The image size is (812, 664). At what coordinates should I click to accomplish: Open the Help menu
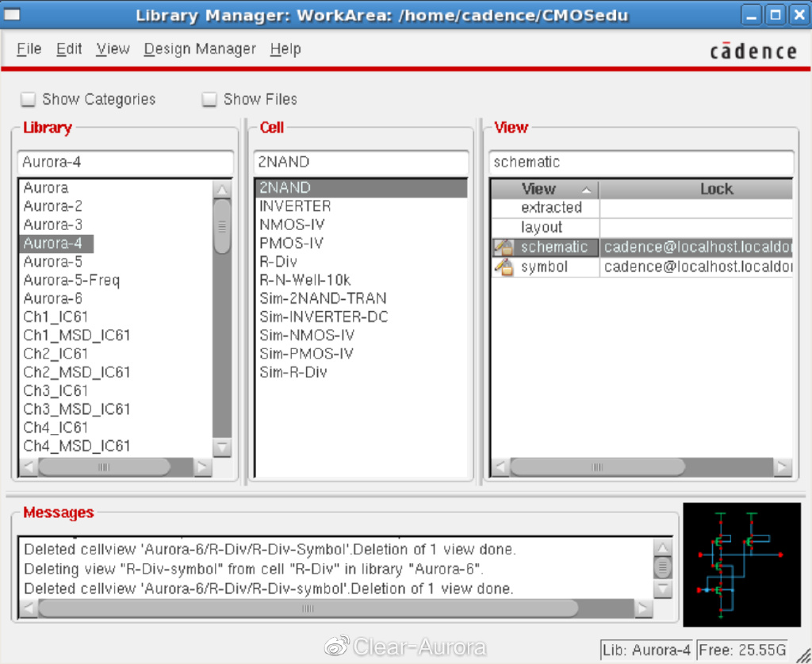285,49
